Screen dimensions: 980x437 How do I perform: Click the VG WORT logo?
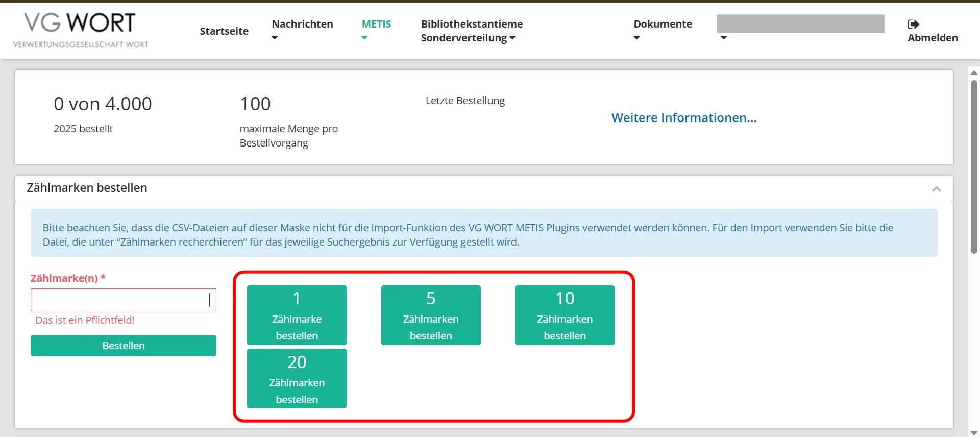[81, 30]
